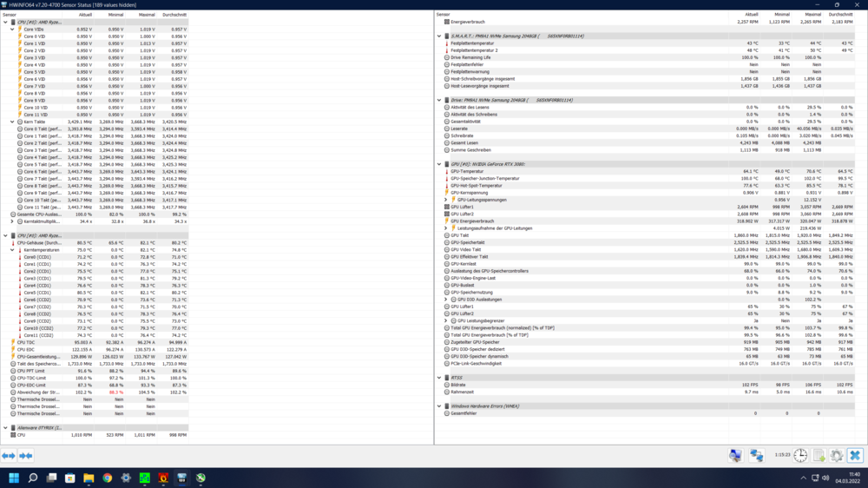Screen dimensions: 868x488
Task: Expand Leistungsaufnahme der GPU-Leitungen
Action: coord(446,228)
